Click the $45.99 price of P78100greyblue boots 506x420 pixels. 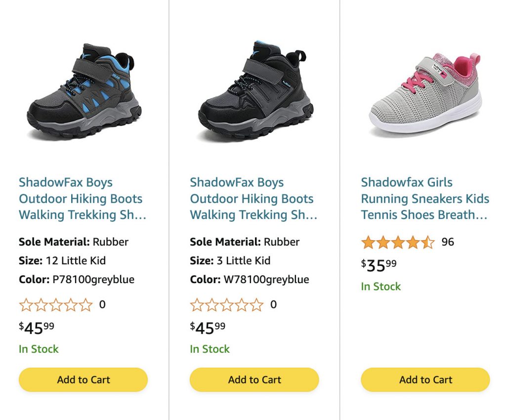[37, 328]
